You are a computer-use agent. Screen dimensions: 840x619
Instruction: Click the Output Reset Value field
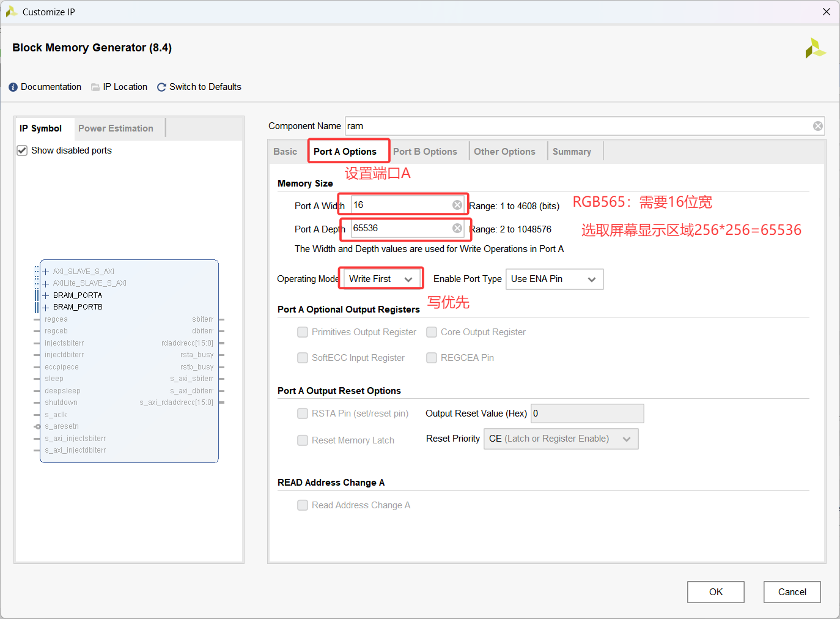[587, 413]
